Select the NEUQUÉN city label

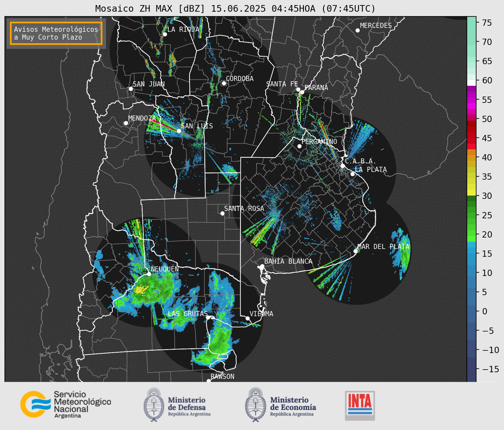165,269
